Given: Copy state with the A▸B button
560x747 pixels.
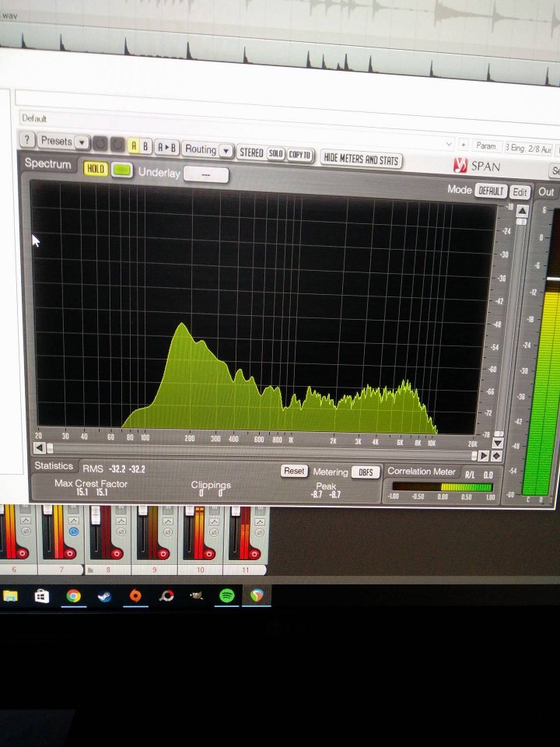Looking at the screenshot, I should tap(166, 148).
